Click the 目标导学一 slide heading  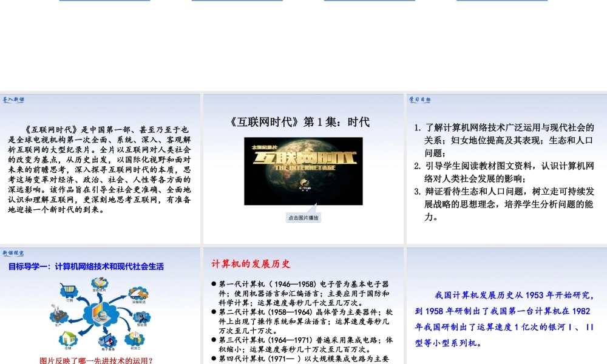point(86,266)
